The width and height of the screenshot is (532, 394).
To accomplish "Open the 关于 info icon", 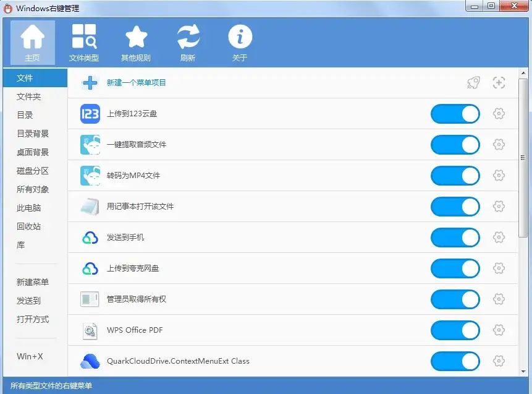I will tap(240, 43).
